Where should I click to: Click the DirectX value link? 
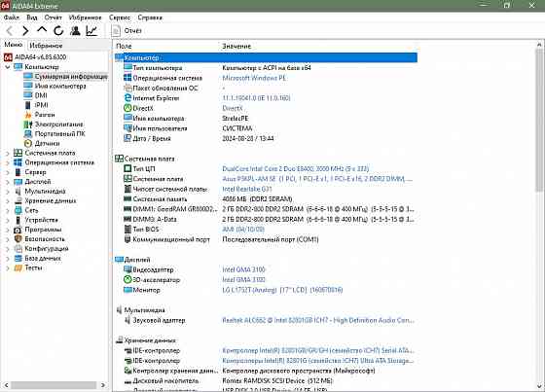pos(233,108)
